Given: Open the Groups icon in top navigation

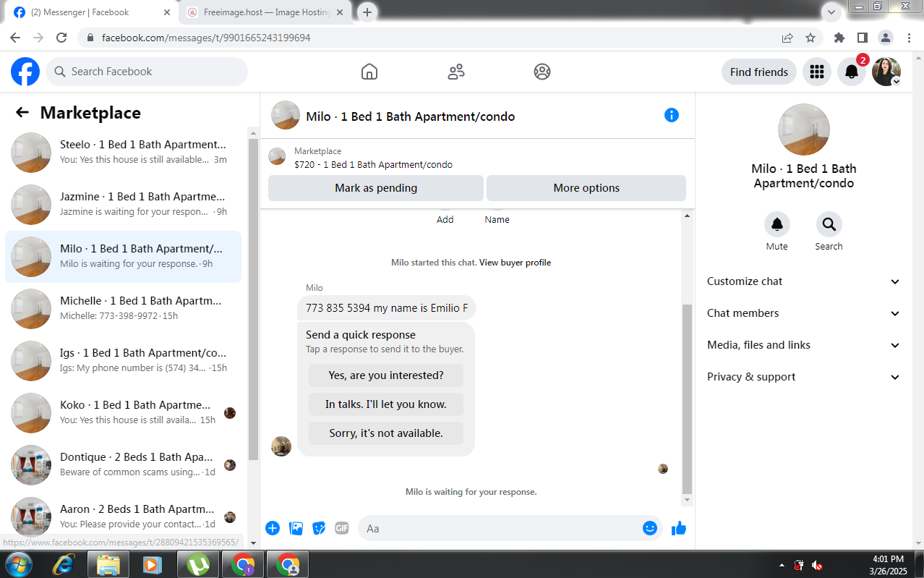Looking at the screenshot, I should [x=542, y=72].
